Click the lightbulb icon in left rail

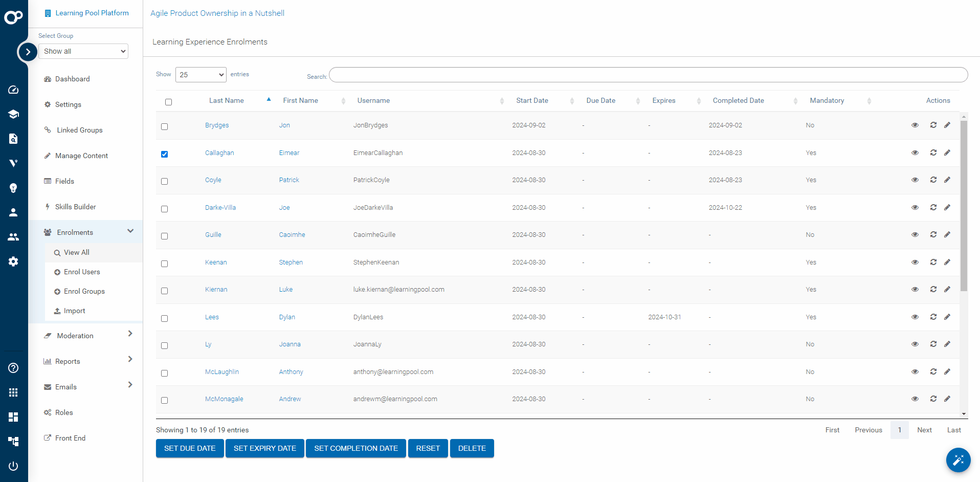[x=13, y=188]
